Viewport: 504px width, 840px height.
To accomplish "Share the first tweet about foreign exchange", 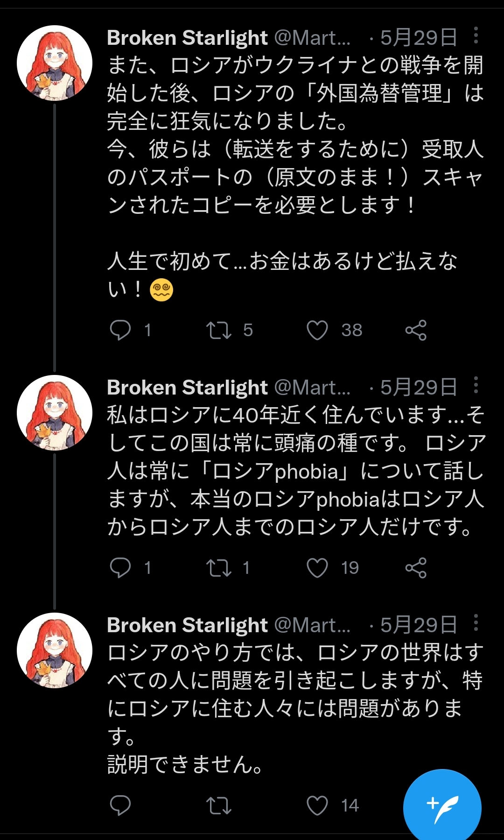I will click(x=416, y=330).
